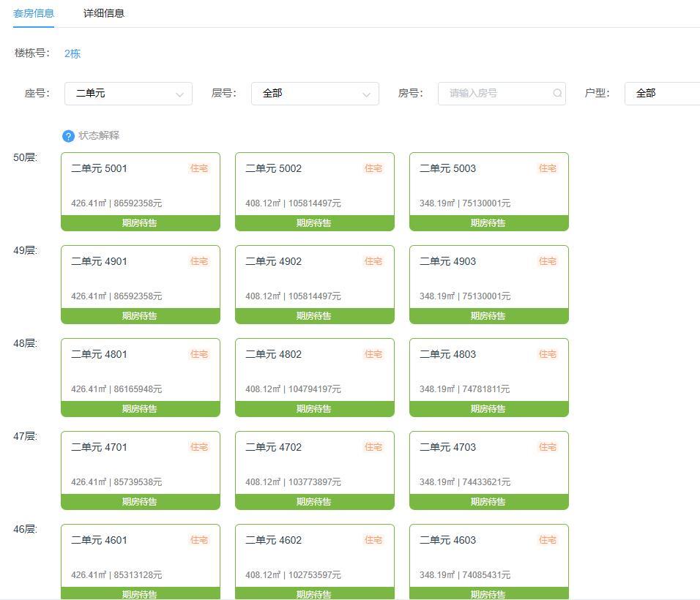Click price text 102753597元 on unit 4602
The height and width of the screenshot is (600, 700).
pyautogui.click(x=315, y=575)
